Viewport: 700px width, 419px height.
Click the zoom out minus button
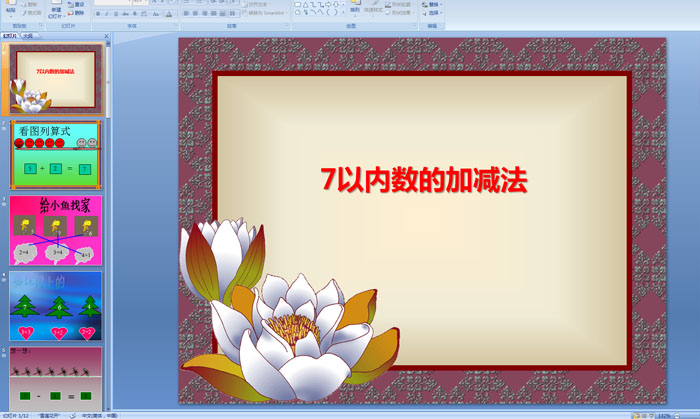[677, 416]
